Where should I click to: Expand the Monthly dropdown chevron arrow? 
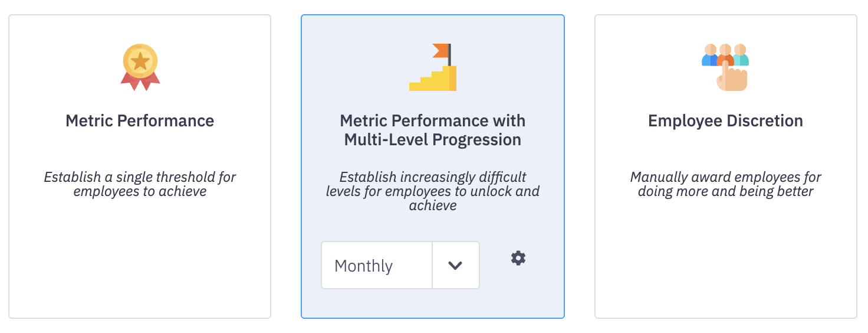click(x=455, y=266)
